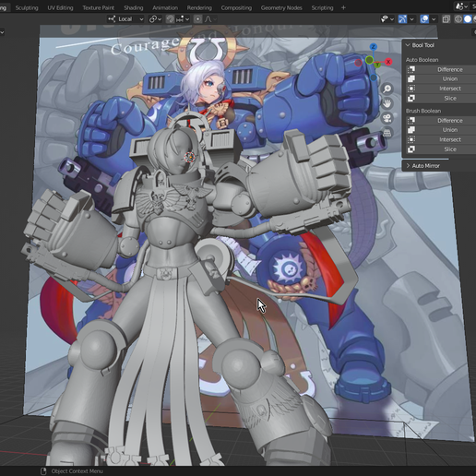Toggle camera view icon in viewport

pos(387,118)
